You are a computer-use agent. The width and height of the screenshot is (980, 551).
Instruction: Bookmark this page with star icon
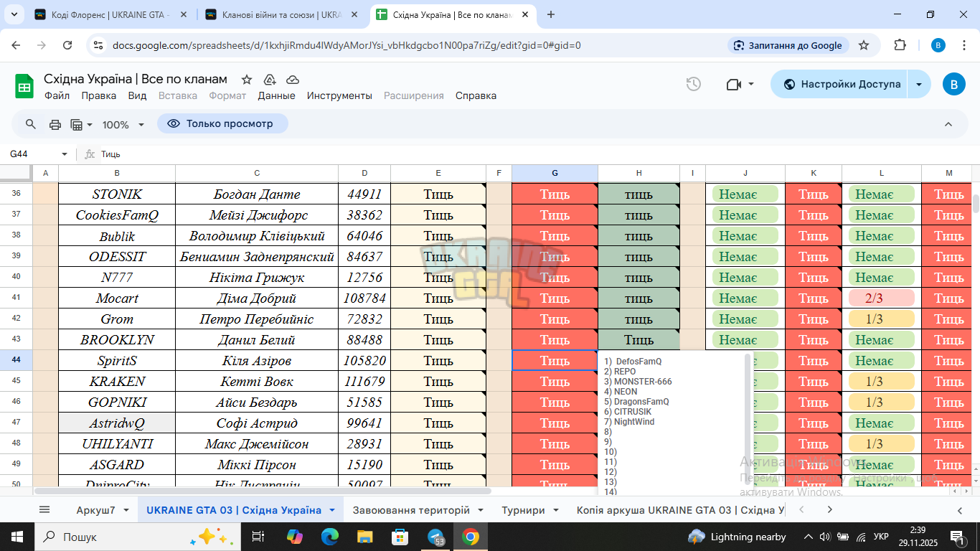pyautogui.click(x=864, y=45)
